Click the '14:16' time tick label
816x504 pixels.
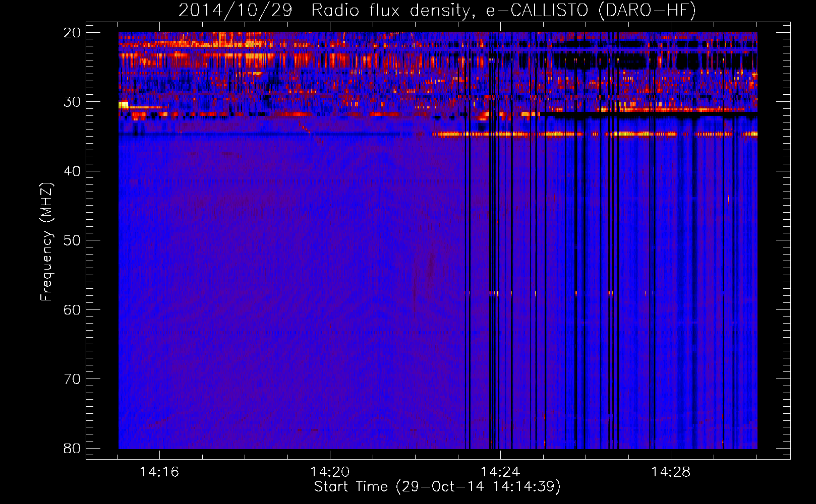[159, 472]
